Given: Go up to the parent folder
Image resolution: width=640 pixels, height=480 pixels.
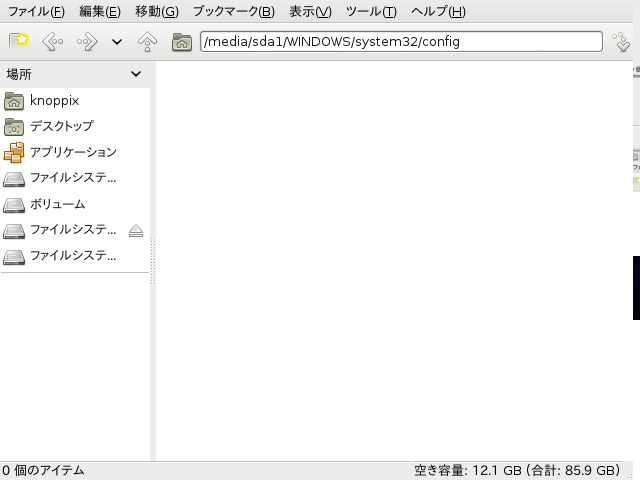Looking at the screenshot, I should point(147,42).
